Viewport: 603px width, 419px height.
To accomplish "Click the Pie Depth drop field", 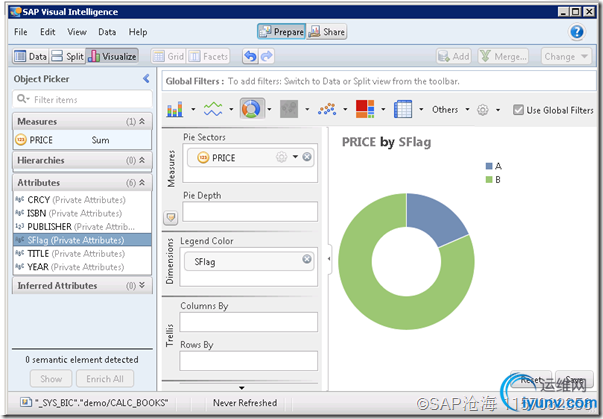I will [x=250, y=211].
